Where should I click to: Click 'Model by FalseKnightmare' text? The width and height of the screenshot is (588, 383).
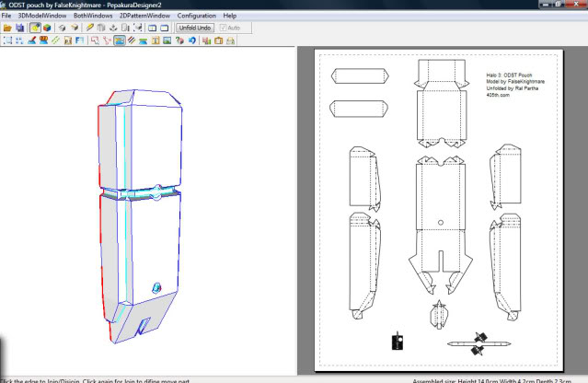(515, 82)
